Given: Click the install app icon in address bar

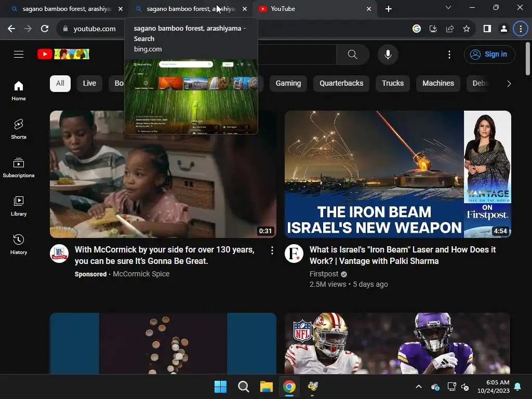Looking at the screenshot, I should [433, 29].
